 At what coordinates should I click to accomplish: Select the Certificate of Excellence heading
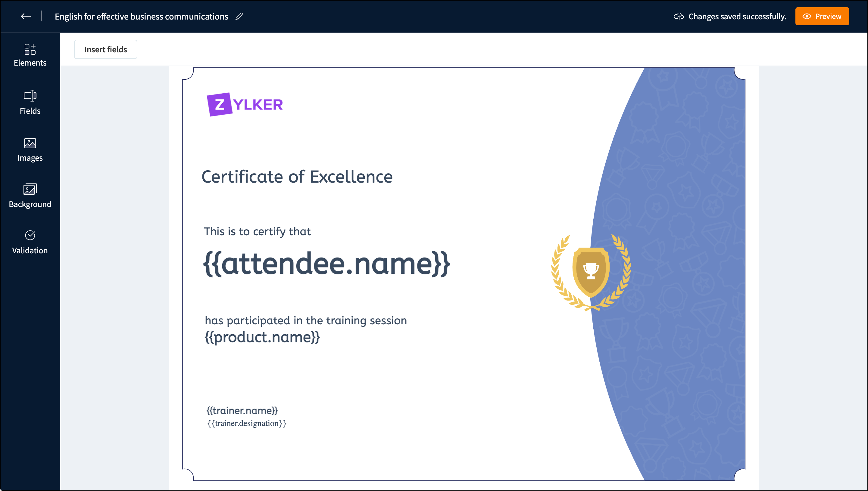(x=297, y=177)
